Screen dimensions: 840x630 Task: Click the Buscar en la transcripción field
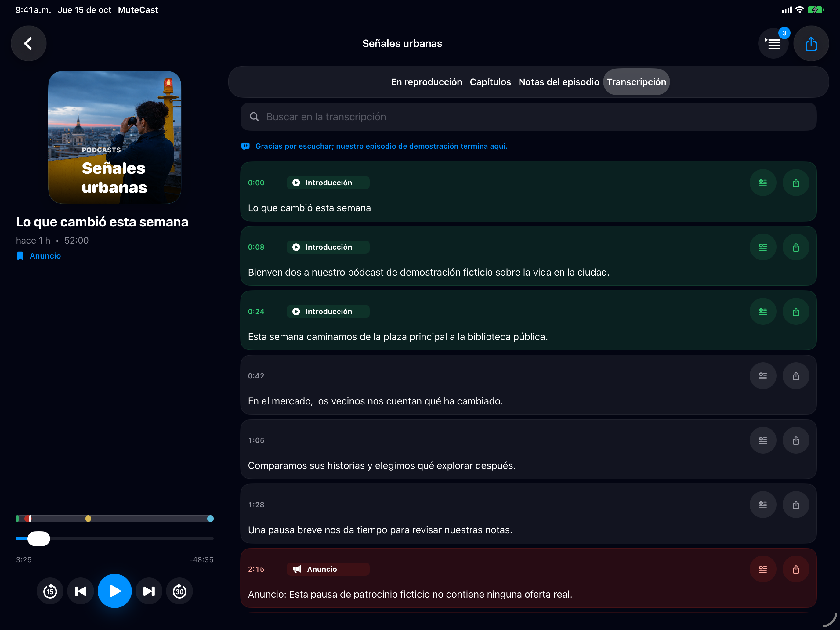coord(528,117)
